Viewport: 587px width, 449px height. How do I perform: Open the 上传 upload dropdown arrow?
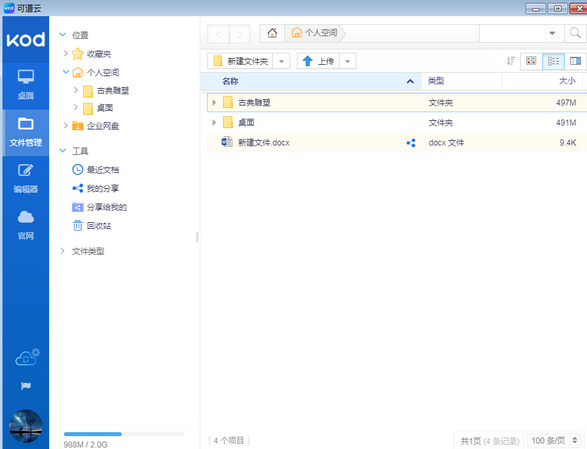pos(347,61)
